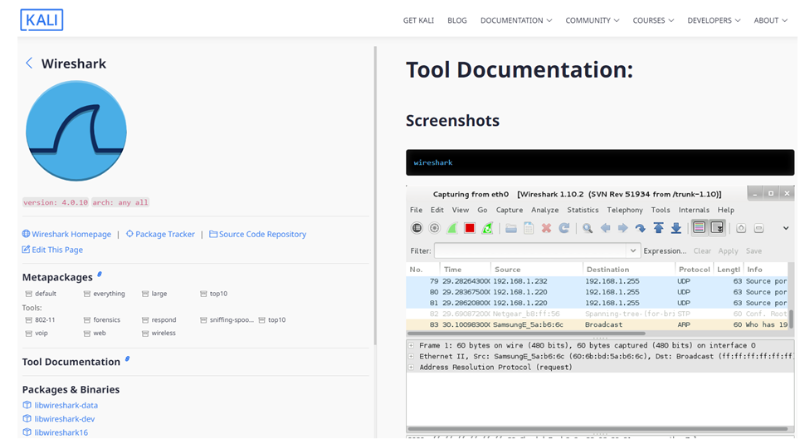Select the everything metapackage tag

click(x=104, y=294)
